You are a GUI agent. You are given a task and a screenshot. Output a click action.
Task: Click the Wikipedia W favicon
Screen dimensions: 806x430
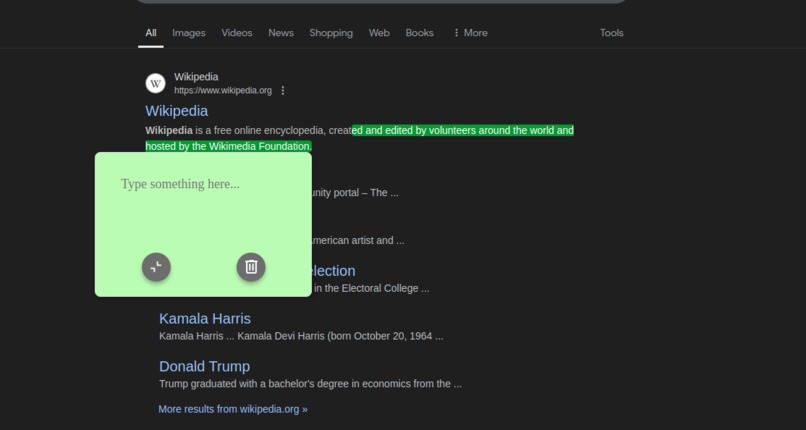(x=155, y=83)
